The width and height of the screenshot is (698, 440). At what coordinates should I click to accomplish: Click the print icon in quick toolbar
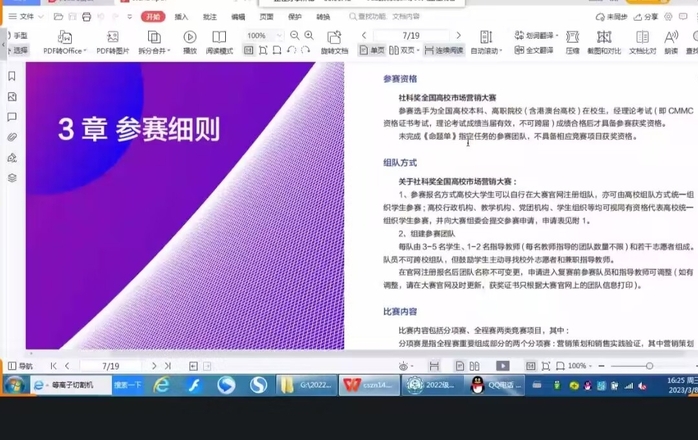[x=87, y=17]
